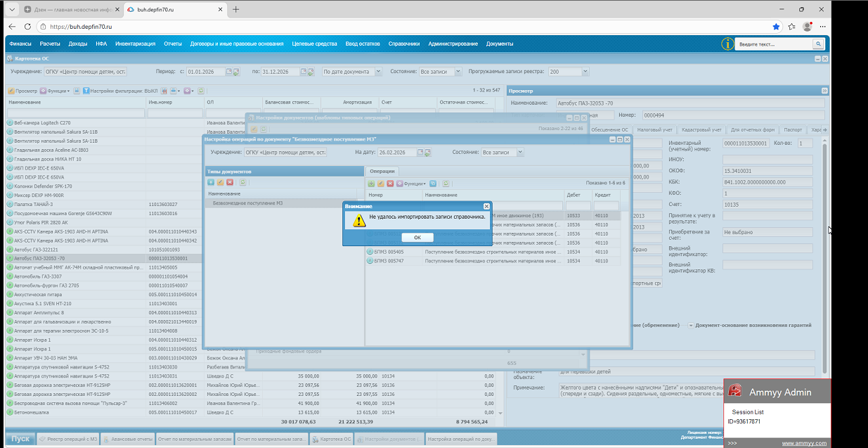Click green add icon in Операции toolbar
The height and width of the screenshot is (448, 868).
click(371, 184)
